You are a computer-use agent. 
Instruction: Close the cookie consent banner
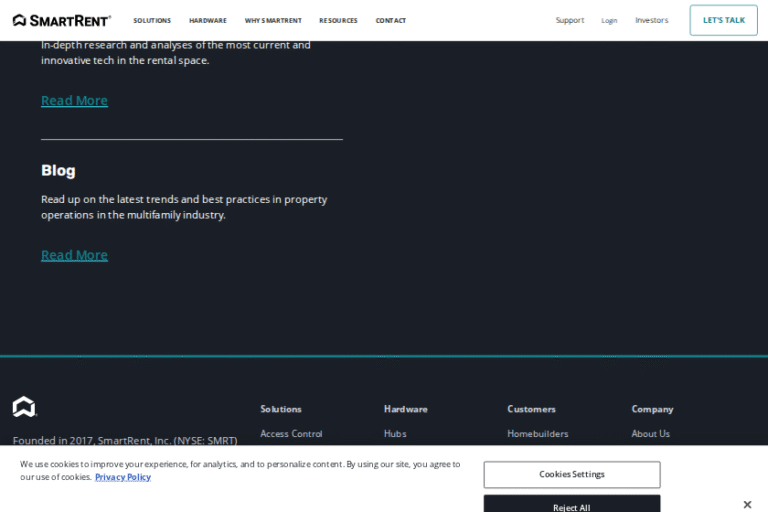[747, 504]
